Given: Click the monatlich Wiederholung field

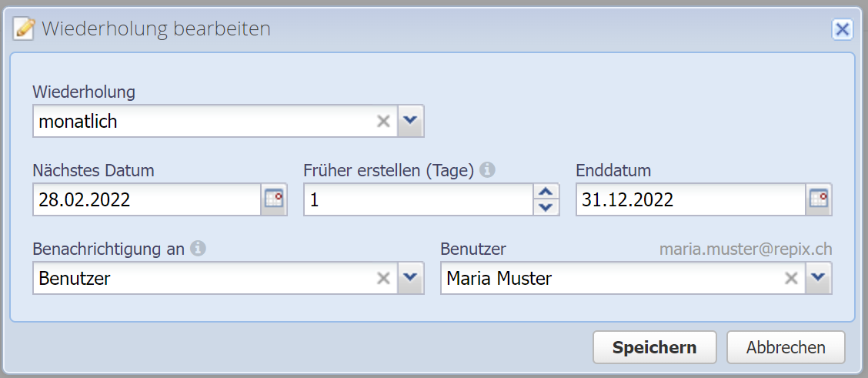Looking at the screenshot, I should (204, 121).
